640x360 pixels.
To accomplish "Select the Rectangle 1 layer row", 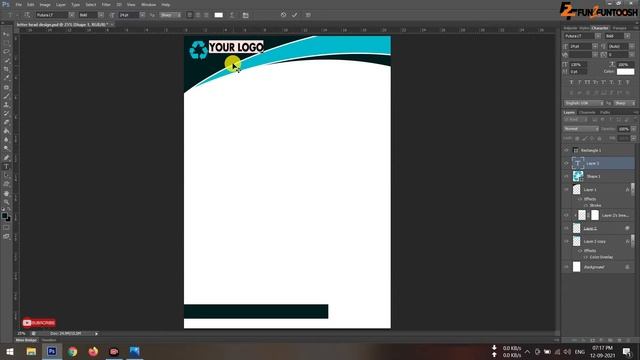I will pyautogui.click(x=599, y=151).
